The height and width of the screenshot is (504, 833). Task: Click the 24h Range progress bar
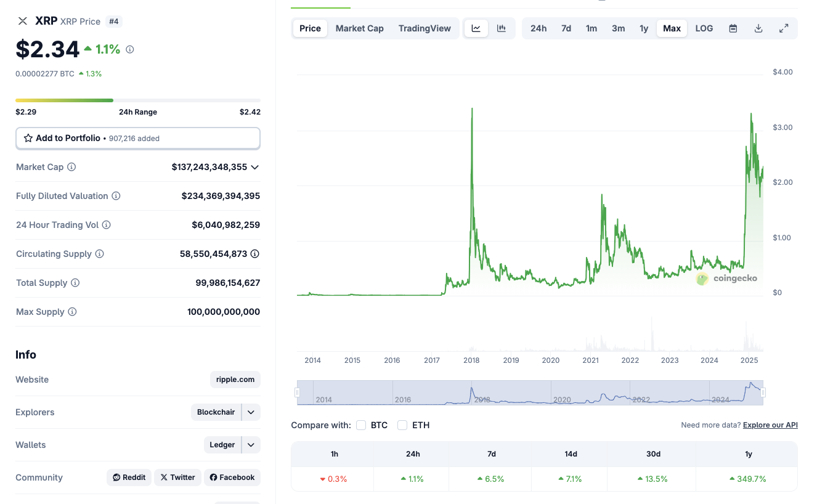pyautogui.click(x=138, y=100)
